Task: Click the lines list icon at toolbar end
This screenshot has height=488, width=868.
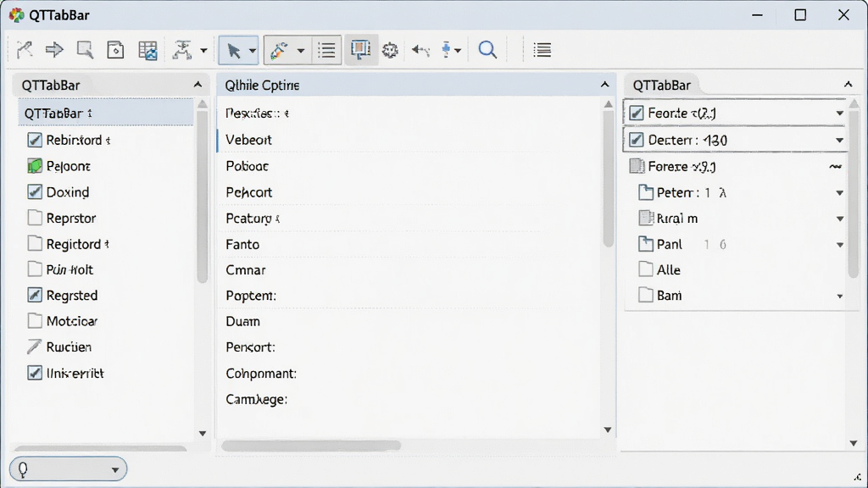Action: pos(542,50)
